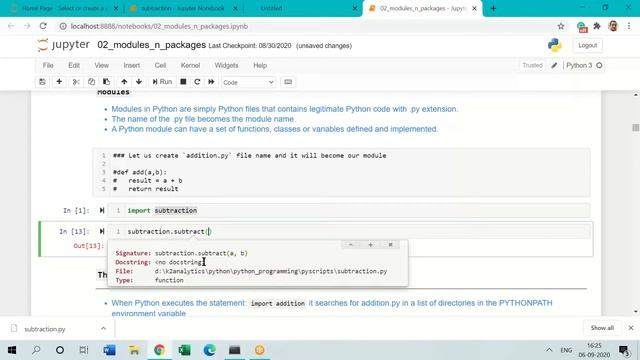Open the Cell menu
The image size is (640, 360).
pos(160,65)
